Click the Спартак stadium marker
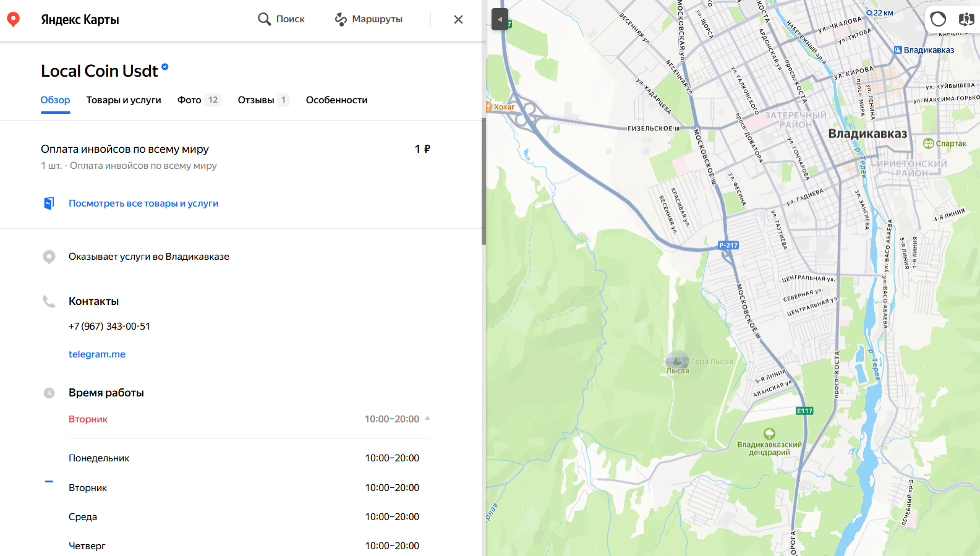This screenshot has height=556, width=980. 928,143
